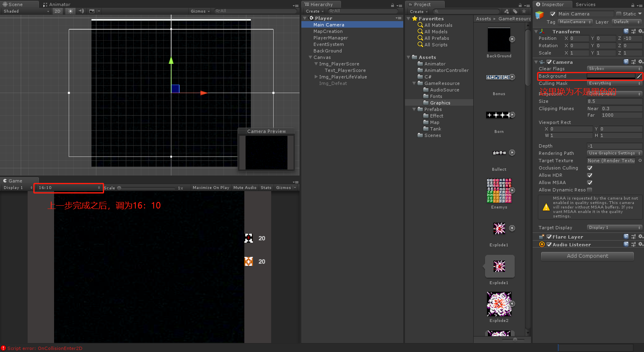
Task: Open Transform gear settings menu
Action: (640, 31)
